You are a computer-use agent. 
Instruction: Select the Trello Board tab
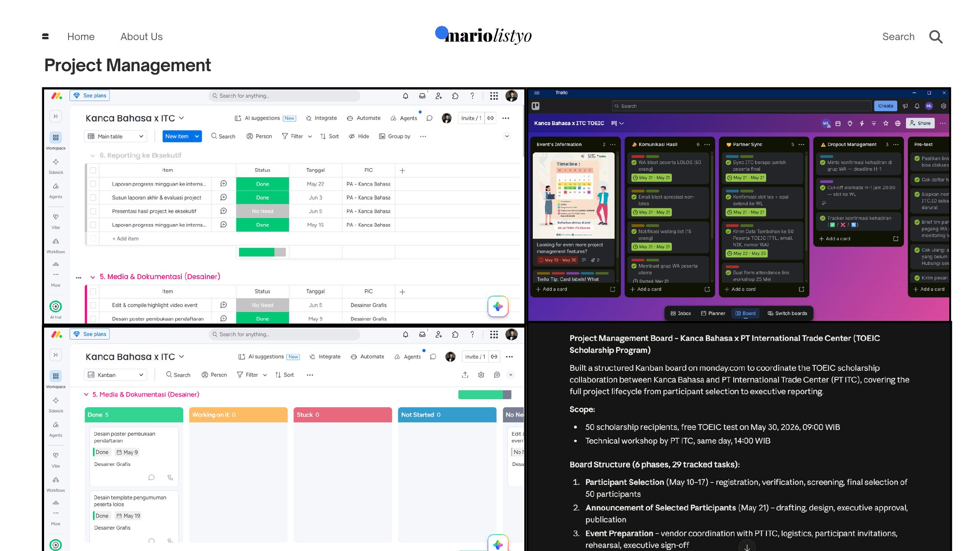click(745, 313)
